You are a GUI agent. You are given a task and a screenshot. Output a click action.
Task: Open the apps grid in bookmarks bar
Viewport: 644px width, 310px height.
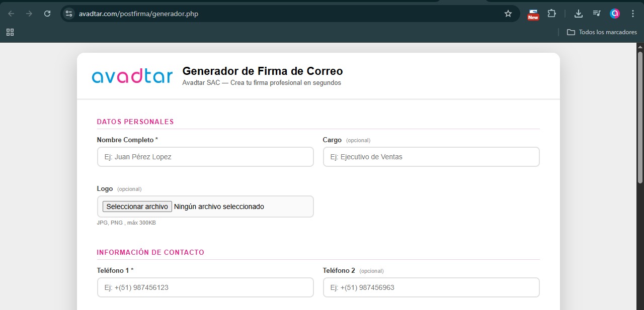point(10,32)
